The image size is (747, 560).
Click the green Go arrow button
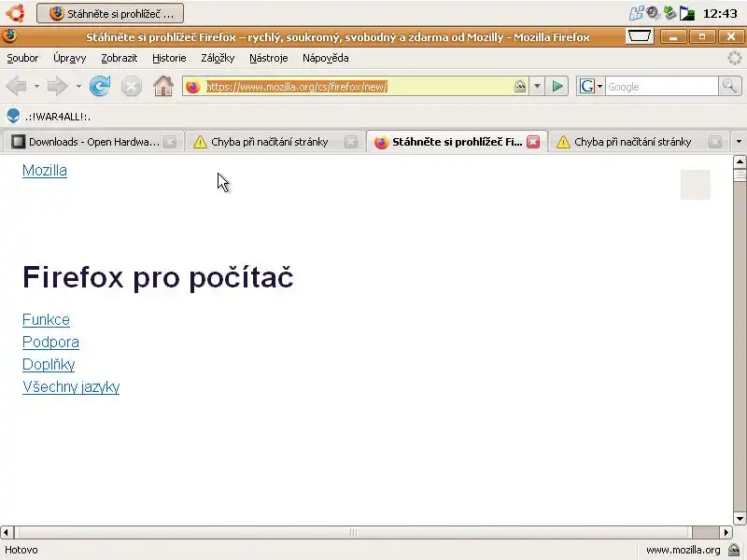click(557, 87)
